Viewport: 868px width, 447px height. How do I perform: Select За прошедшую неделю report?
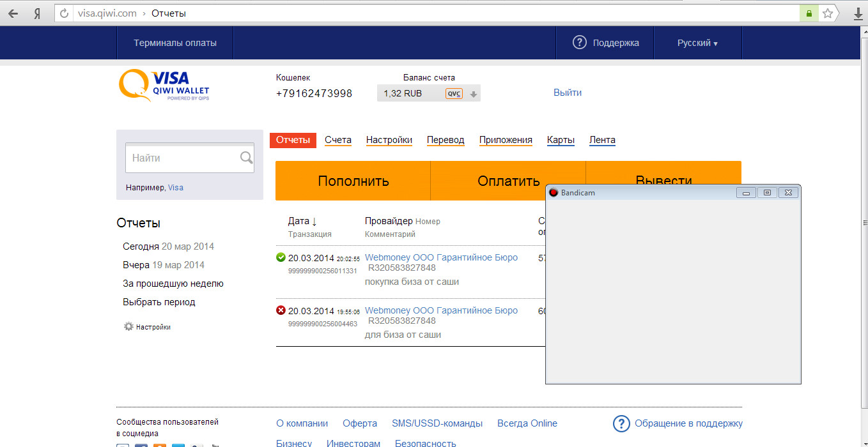tap(173, 284)
